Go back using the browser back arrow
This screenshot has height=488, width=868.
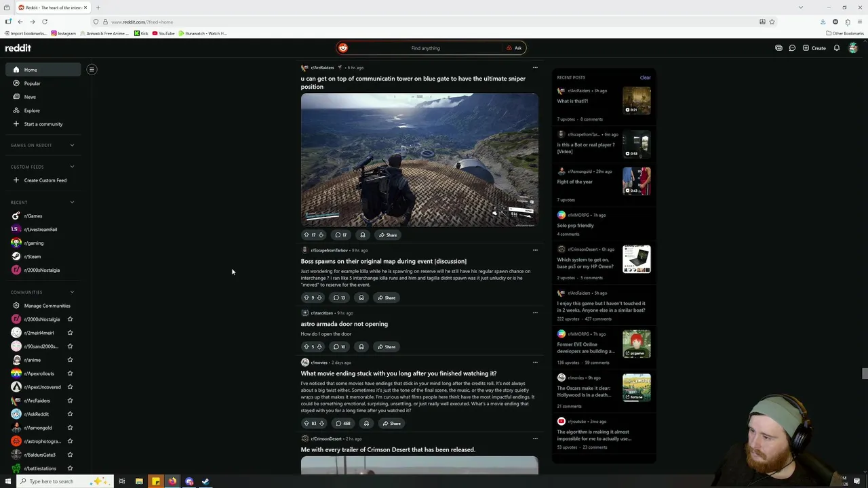(20, 22)
